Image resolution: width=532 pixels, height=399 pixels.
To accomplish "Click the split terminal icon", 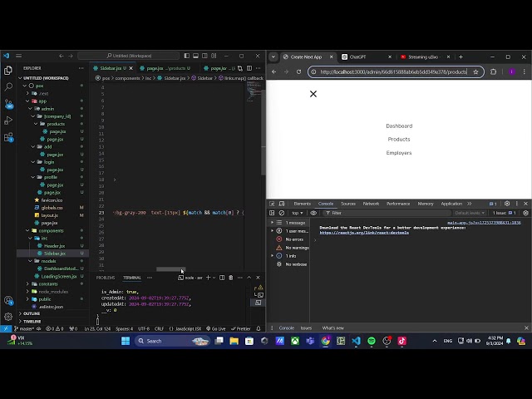I will (222, 278).
